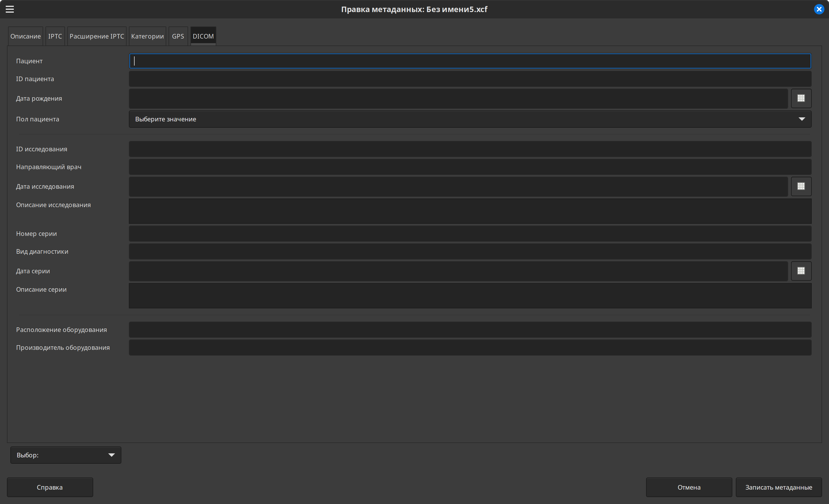Open the Расширение IPTC tab
Viewport: 829px width, 504px height.
point(97,36)
